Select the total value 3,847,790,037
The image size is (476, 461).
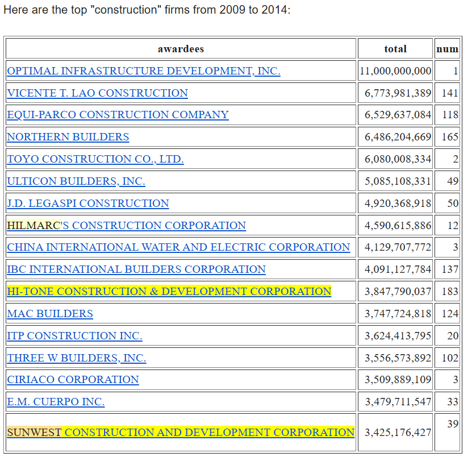tap(398, 292)
